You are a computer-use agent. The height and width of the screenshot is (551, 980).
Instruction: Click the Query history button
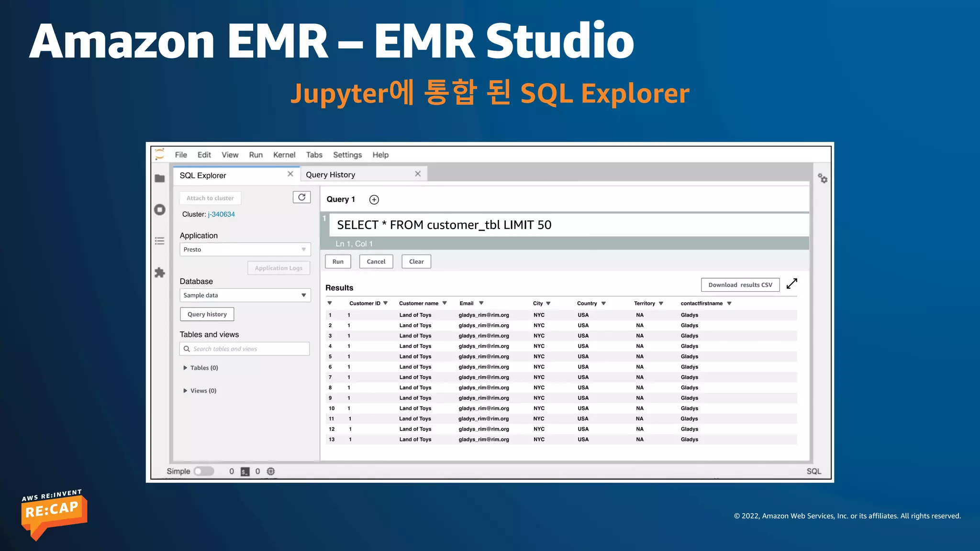207,314
